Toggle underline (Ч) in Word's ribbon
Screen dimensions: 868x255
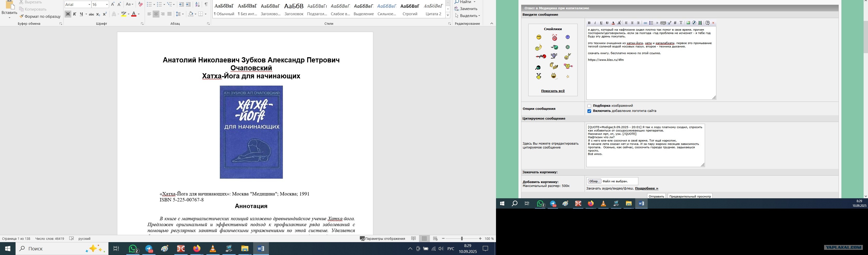pyautogui.click(x=82, y=14)
